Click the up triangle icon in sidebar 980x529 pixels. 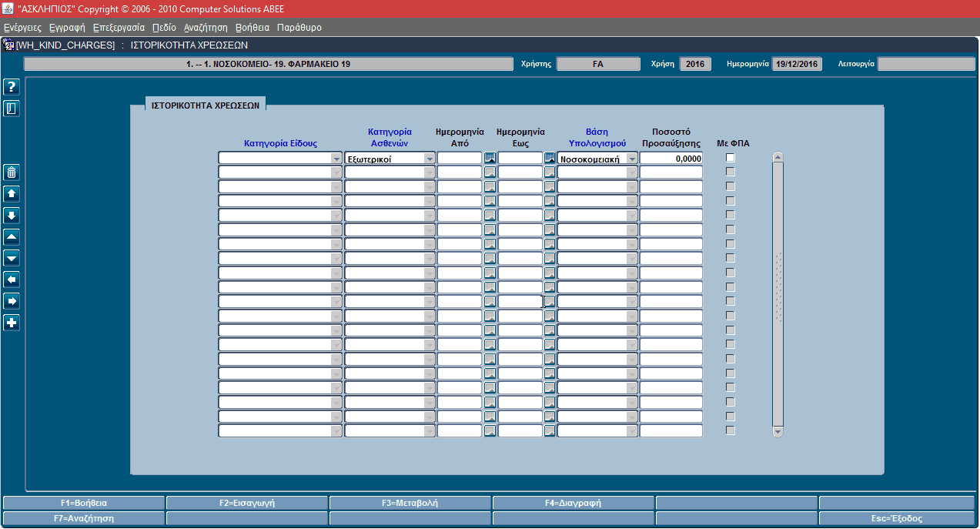point(12,237)
